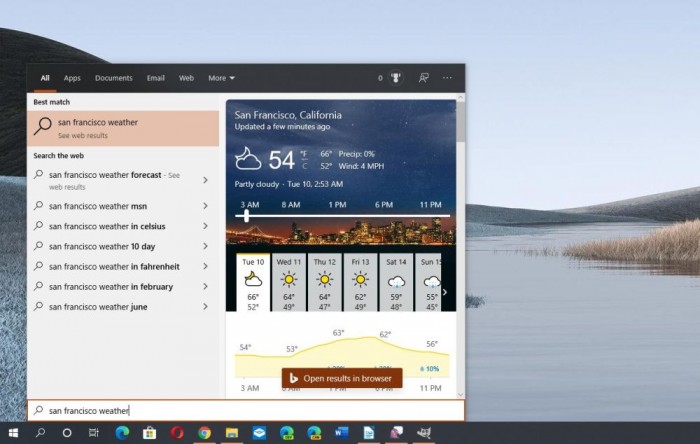Open Microsoft Word from the taskbar
Image resolution: width=700 pixels, height=444 pixels.
(341, 433)
